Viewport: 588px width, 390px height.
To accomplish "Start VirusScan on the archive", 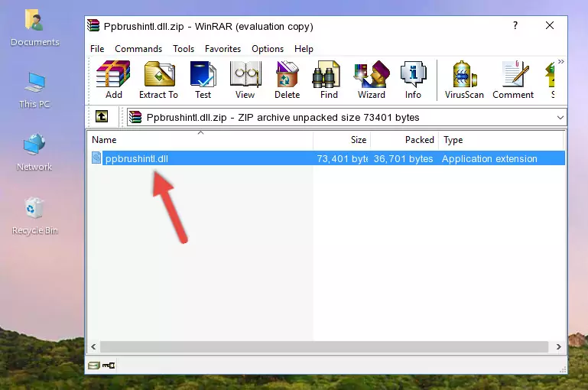I will click(464, 80).
